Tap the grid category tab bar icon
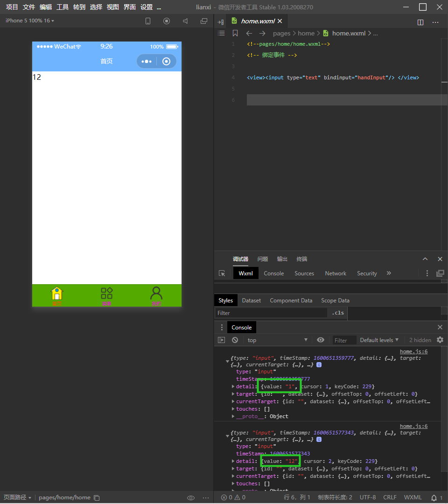The height and width of the screenshot is (504, 448). (107, 296)
